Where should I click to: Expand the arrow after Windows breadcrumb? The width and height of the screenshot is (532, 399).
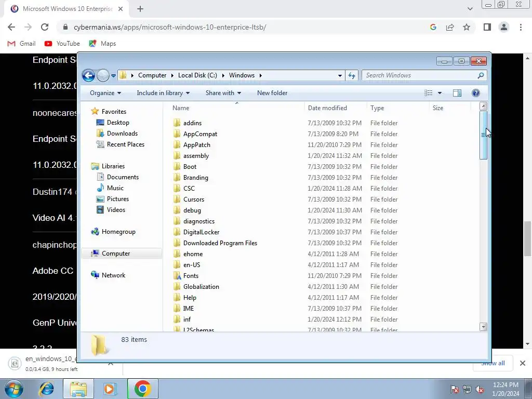click(261, 75)
